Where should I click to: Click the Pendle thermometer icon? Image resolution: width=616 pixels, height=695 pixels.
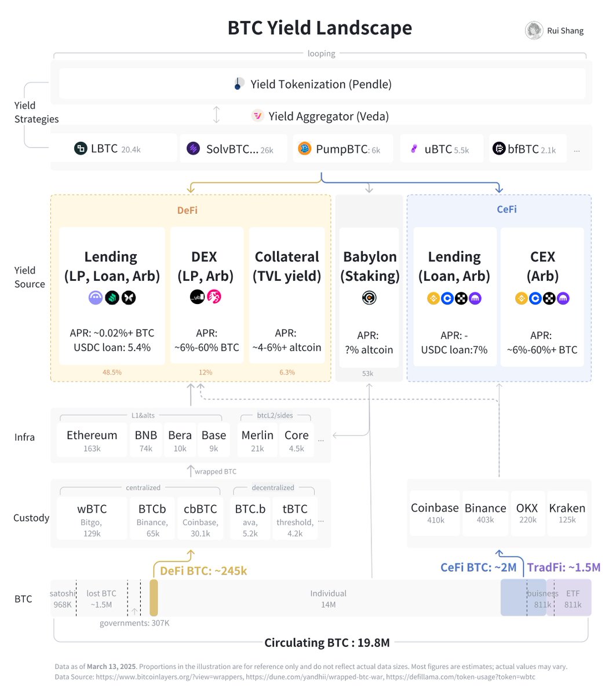click(x=239, y=83)
